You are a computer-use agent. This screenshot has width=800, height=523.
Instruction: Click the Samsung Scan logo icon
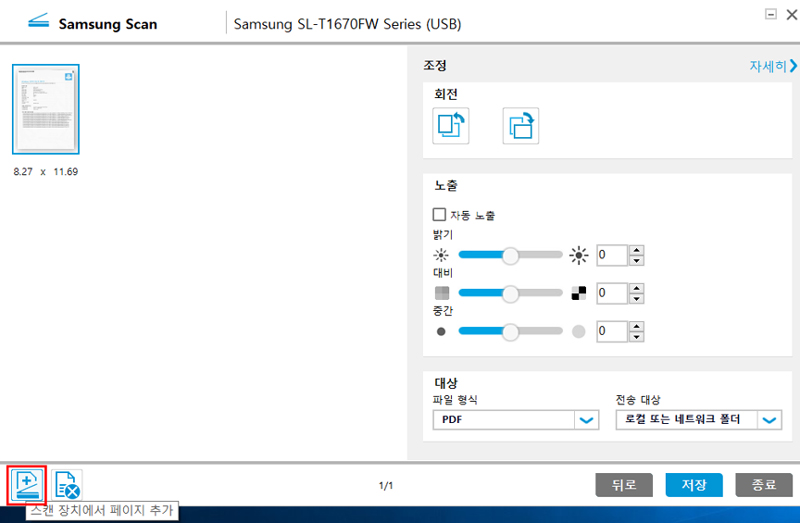(38, 21)
